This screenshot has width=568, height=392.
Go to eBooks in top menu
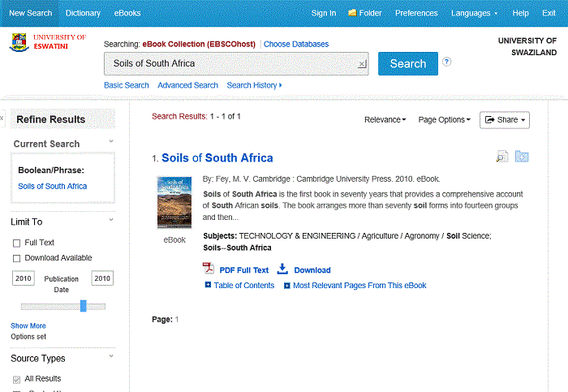(x=127, y=13)
